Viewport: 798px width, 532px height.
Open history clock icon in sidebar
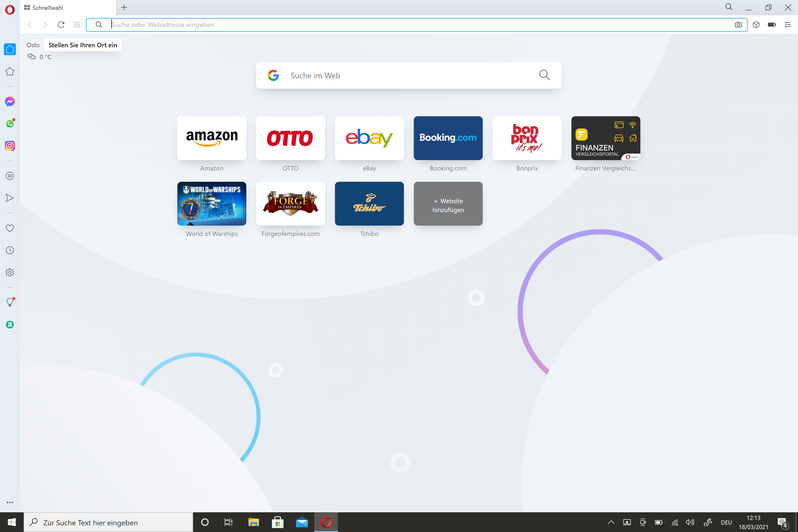tap(10, 250)
